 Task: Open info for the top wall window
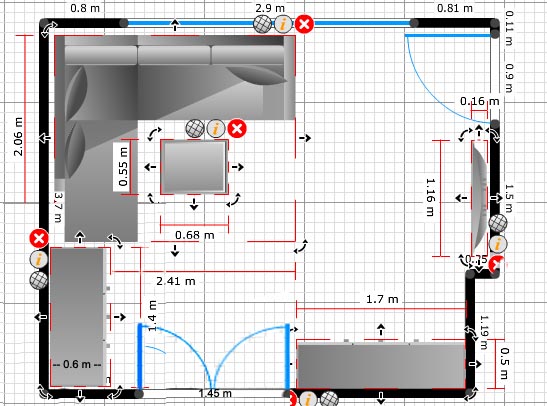coord(283,24)
